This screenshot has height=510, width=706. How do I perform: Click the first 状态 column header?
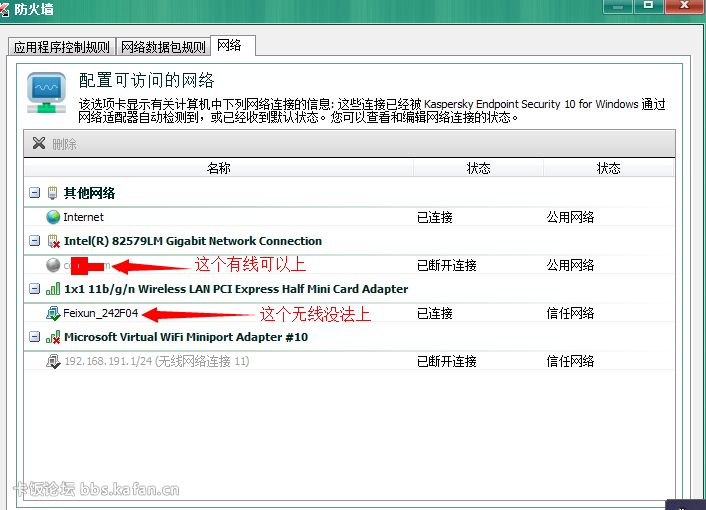(x=478, y=168)
